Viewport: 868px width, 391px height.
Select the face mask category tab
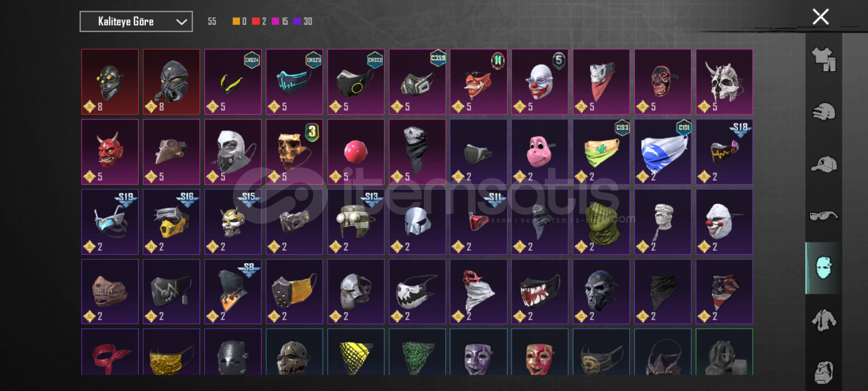[x=824, y=268]
